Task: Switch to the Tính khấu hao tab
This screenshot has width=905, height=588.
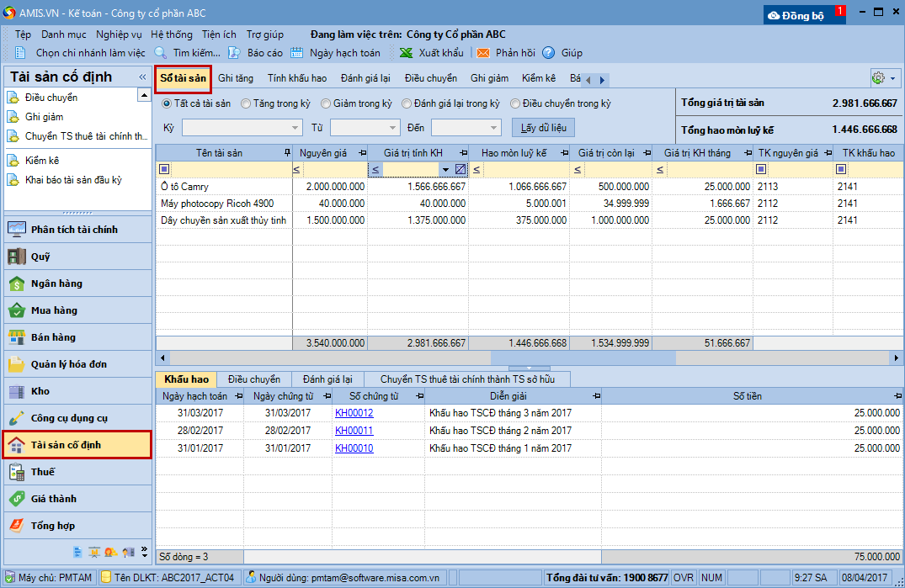Action: [x=296, y=78]
